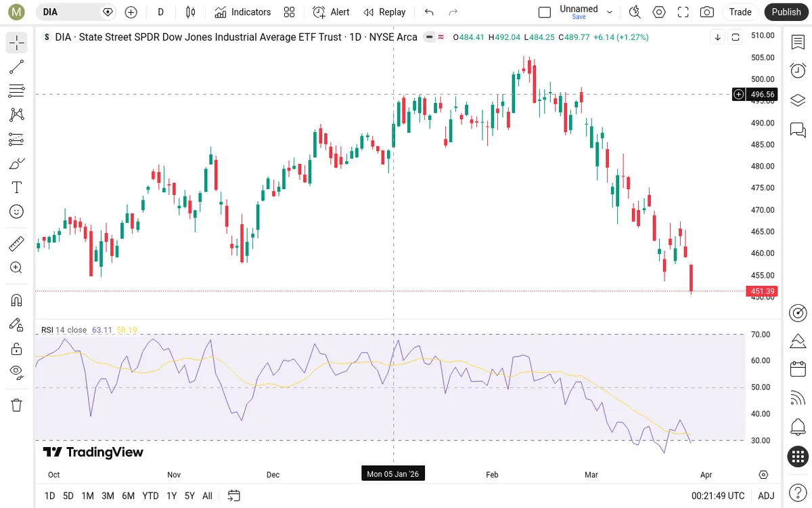812x508 pixels.
Task: Select the trend line drawing tool
Action: [17, 66]
